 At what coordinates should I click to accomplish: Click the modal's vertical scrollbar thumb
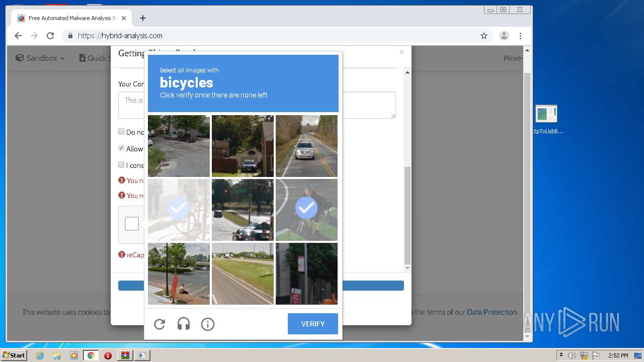(x=408, y=216)
